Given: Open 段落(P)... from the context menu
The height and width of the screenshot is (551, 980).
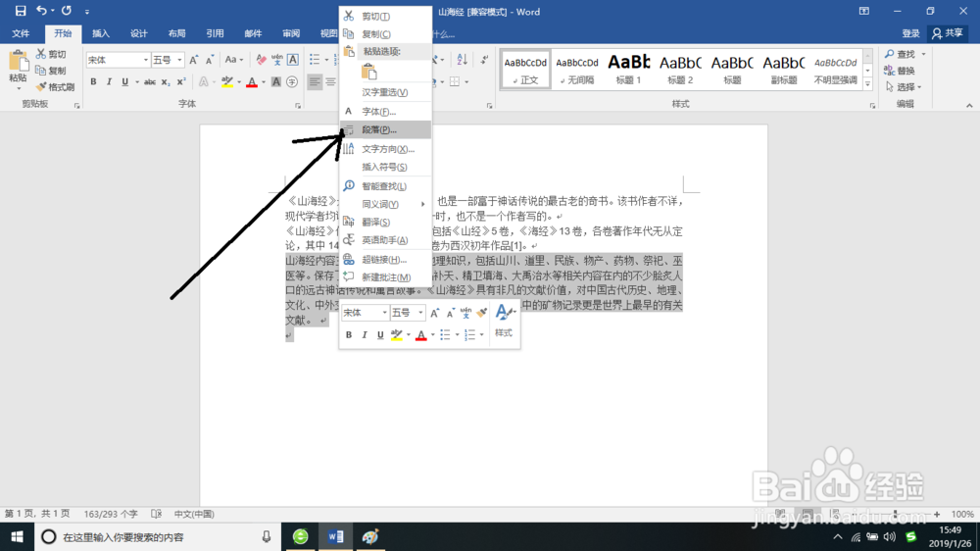Looking at the screenshot, I should 385,129.
